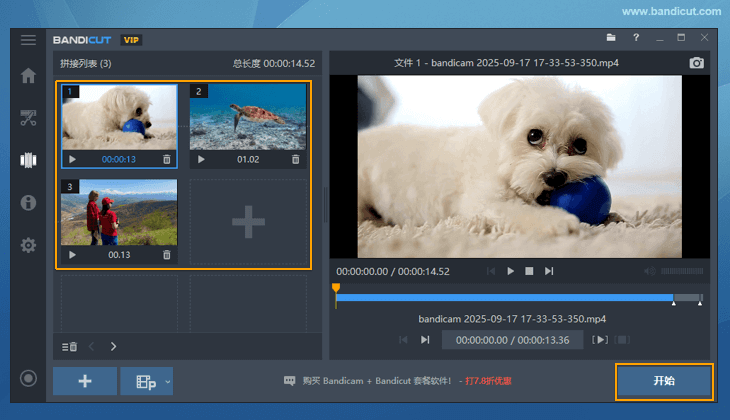The width and height of the screenshot is (730, 420).
Task: Click the 开始 (Start) button
Action: (663, 382)
